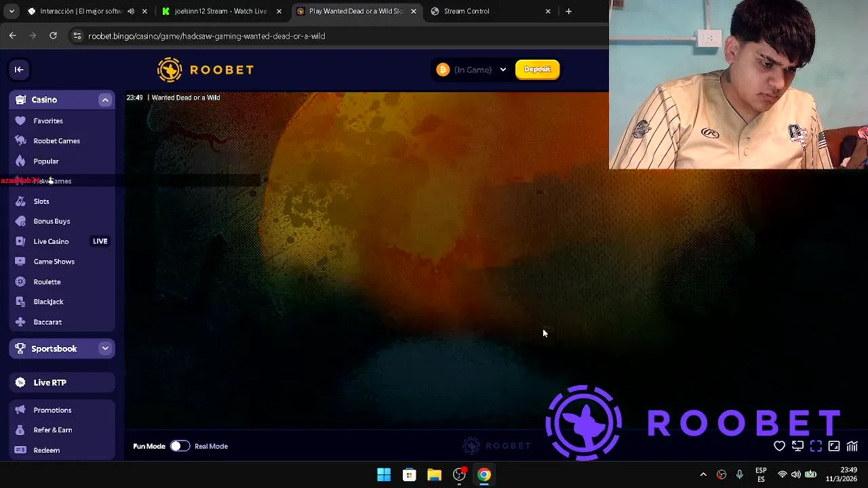Reload the current page
The image size is (868, 488).
point(53,36)
